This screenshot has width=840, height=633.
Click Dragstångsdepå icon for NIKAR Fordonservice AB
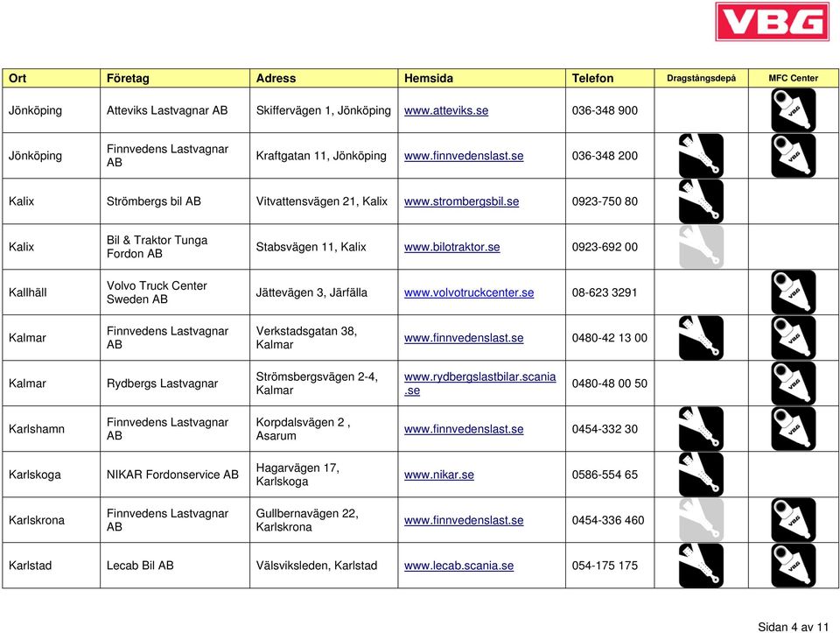point(701,475)
